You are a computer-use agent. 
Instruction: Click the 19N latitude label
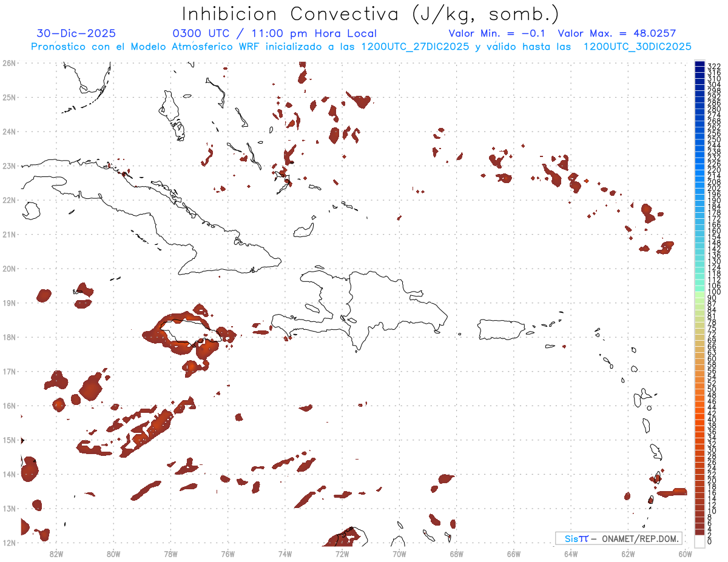tap(9, 303)
